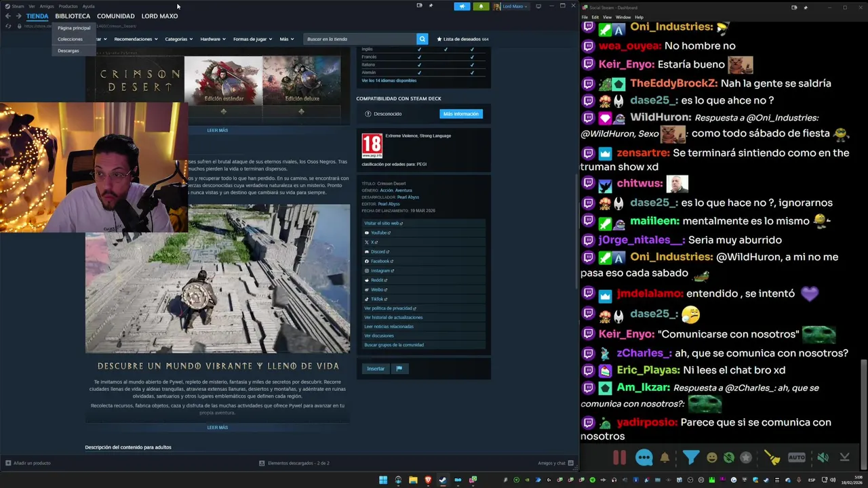Open Lista de deseados wishlist
This screenshot has width=868, height=488.
click(463, 39)
